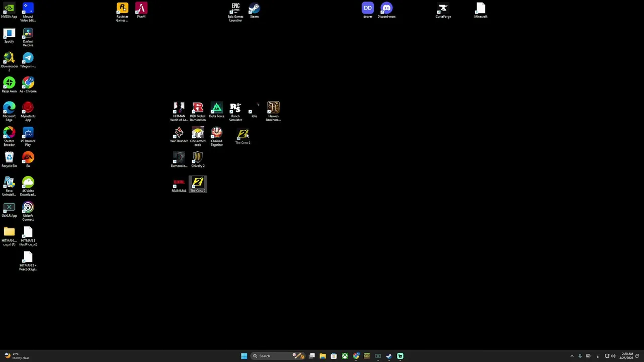Open the RISK Global Domination shortcut
Screen dimensions: 644x362
(198, 112)
